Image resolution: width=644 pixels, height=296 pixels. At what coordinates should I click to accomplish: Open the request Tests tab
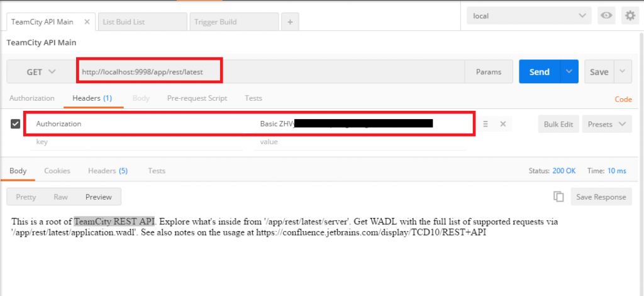click(253, 98)
